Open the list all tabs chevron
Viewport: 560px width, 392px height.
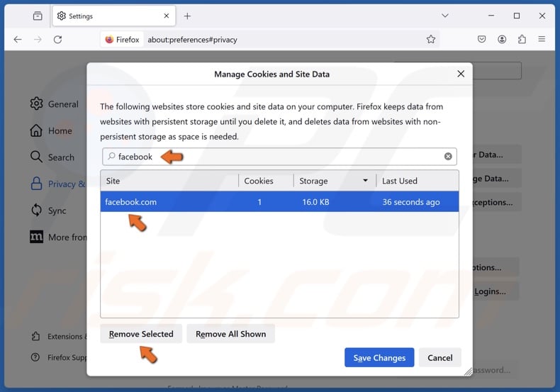(x=445, y=16)
